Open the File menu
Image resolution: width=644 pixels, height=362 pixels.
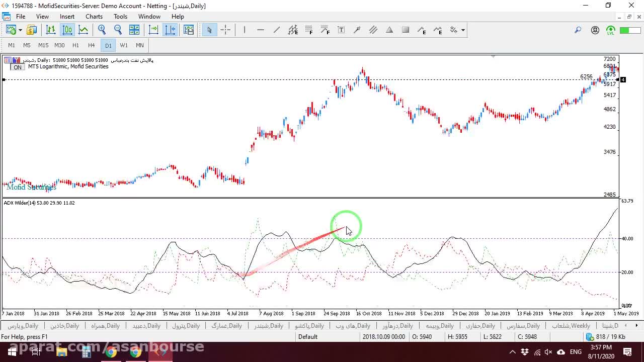coord(21,17)
